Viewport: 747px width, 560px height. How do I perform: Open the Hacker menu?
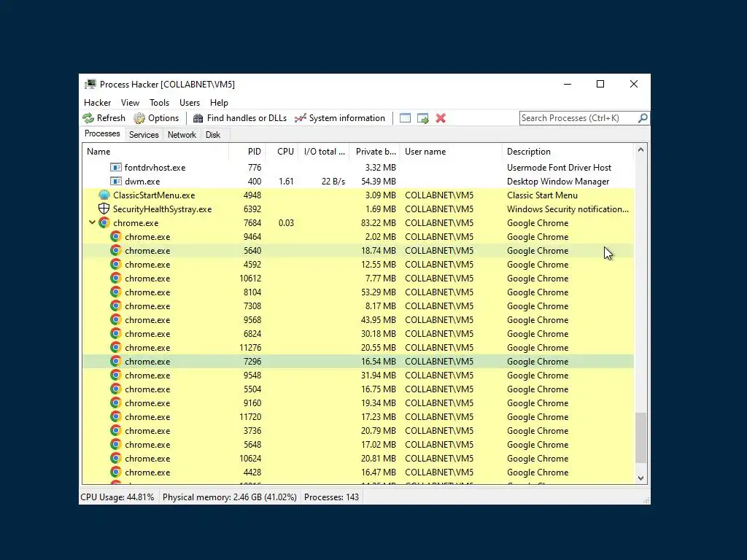pyautogui.click(x=97, y=103)
